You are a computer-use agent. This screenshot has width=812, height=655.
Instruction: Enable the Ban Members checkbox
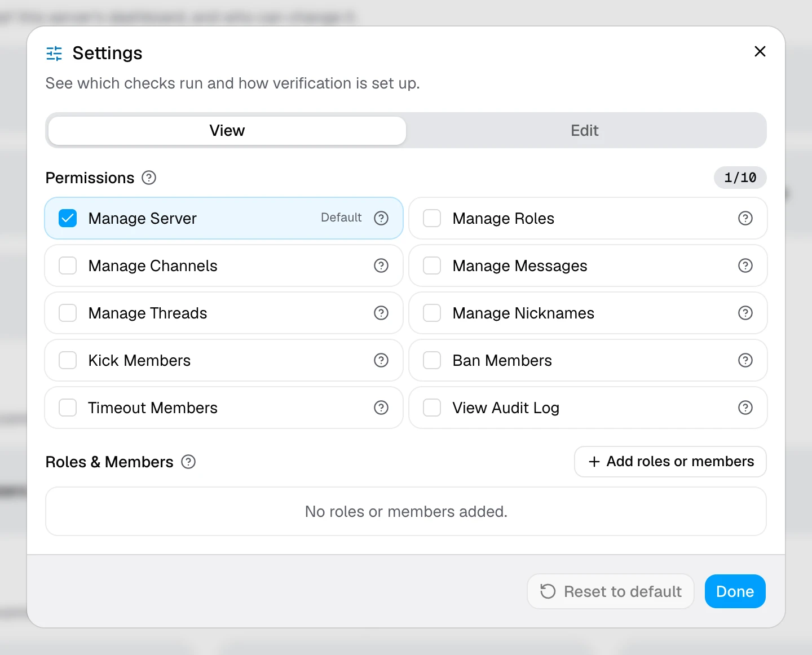(432, 360)
